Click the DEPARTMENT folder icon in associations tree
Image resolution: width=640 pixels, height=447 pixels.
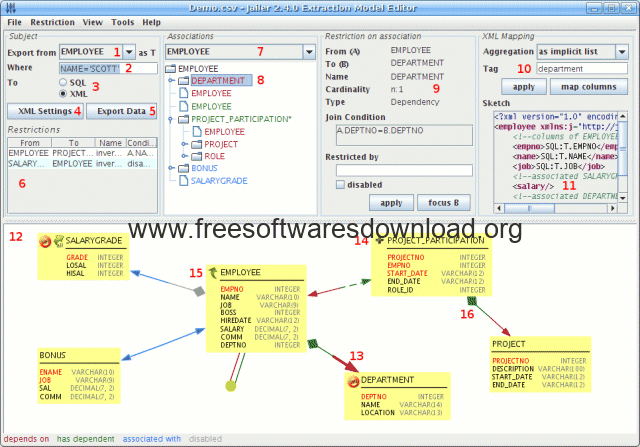pos(184,81)
